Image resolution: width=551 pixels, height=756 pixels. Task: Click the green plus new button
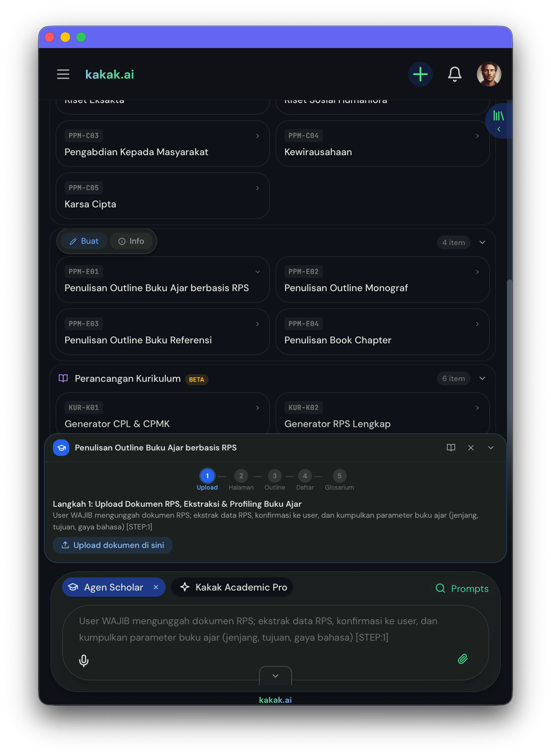pos(420,74)
